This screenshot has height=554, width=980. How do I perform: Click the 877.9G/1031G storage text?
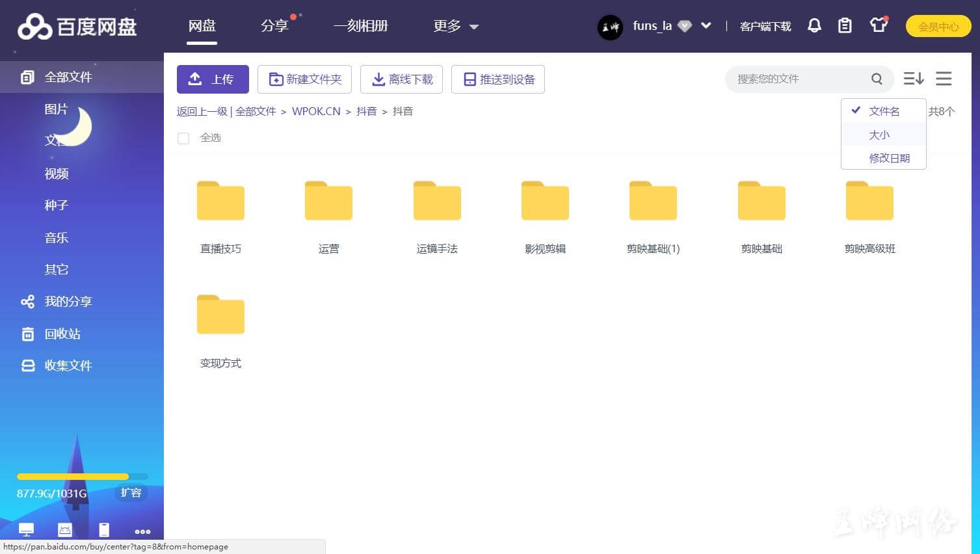(x=52, y=494)
